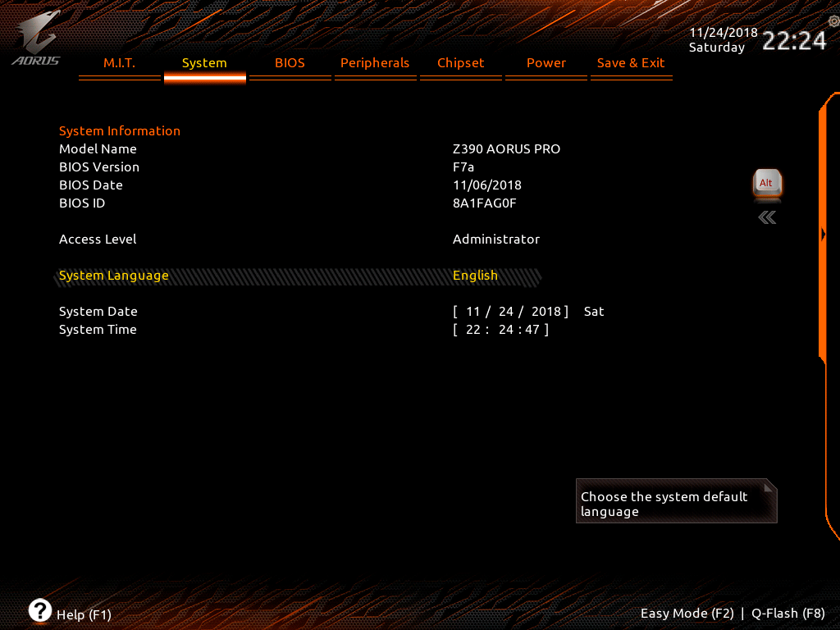
Task: Open the Chipset tab
Action: pos(461,63)
